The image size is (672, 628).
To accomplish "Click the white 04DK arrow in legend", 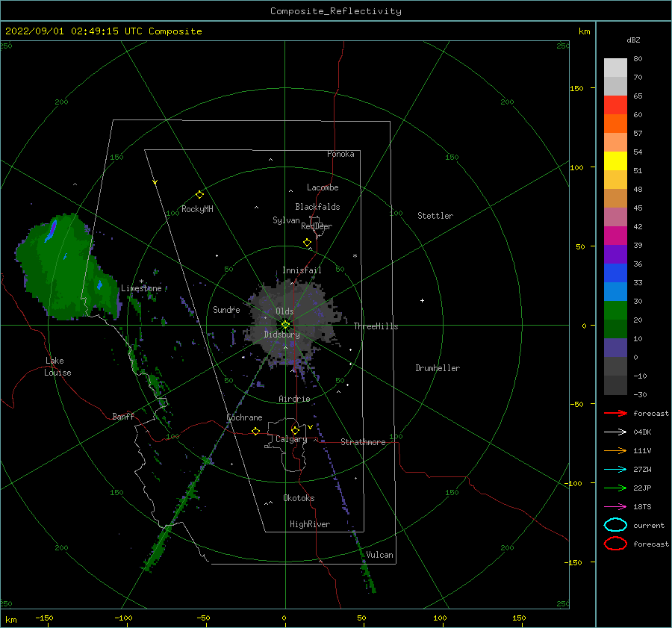I will (615, 432).
